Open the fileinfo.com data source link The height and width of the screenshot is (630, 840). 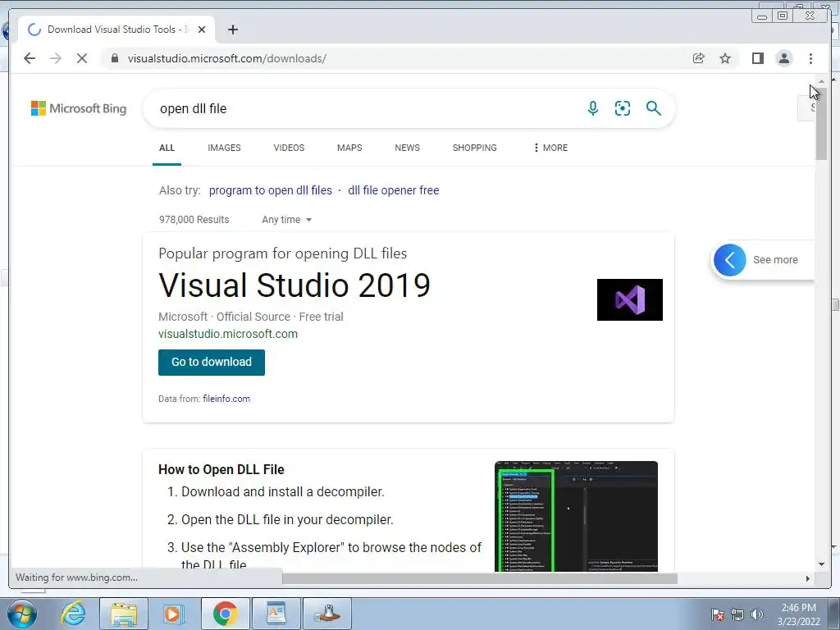[x=226, y=399]
